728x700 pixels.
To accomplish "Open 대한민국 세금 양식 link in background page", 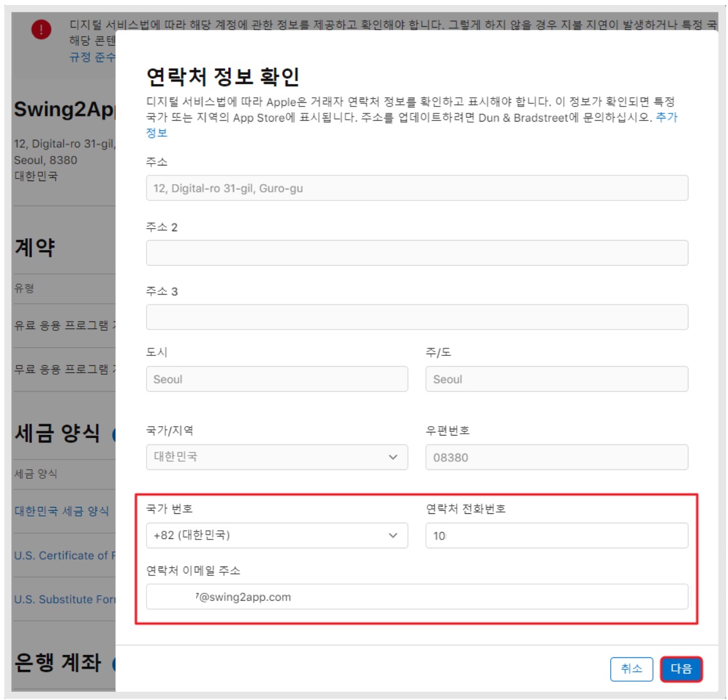I will [61, 511].
